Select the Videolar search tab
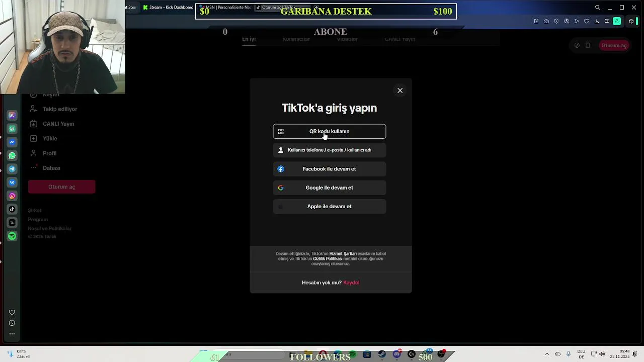 [347, 39]
